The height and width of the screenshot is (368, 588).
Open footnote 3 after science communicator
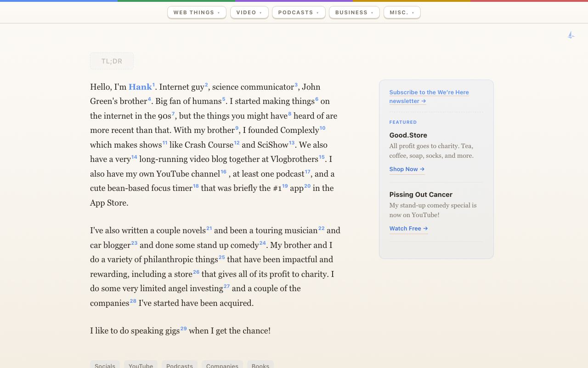(x=296, y=85)
